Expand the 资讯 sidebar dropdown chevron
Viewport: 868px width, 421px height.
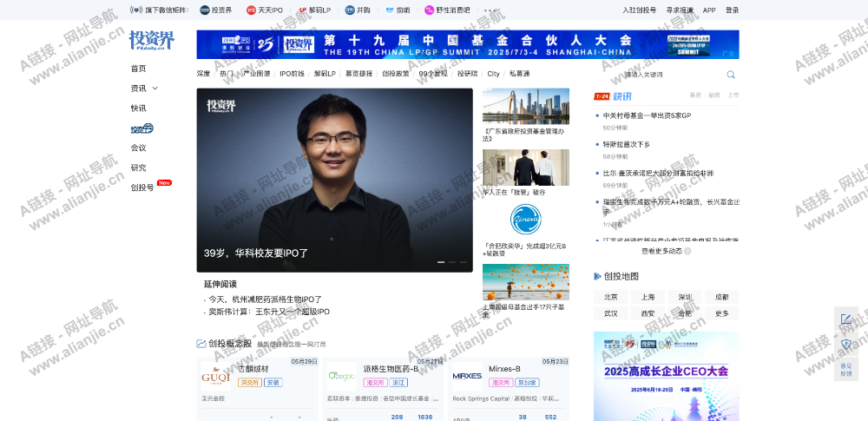[155, 88]
